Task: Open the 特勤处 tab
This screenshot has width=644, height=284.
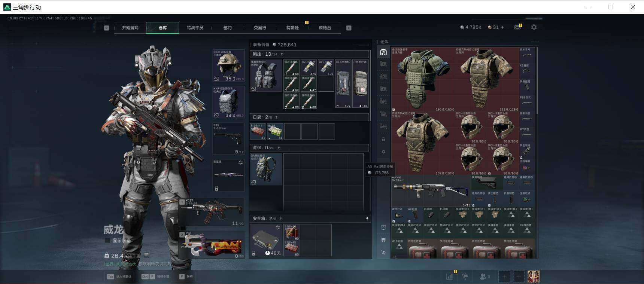Action: tap(292, 28)
